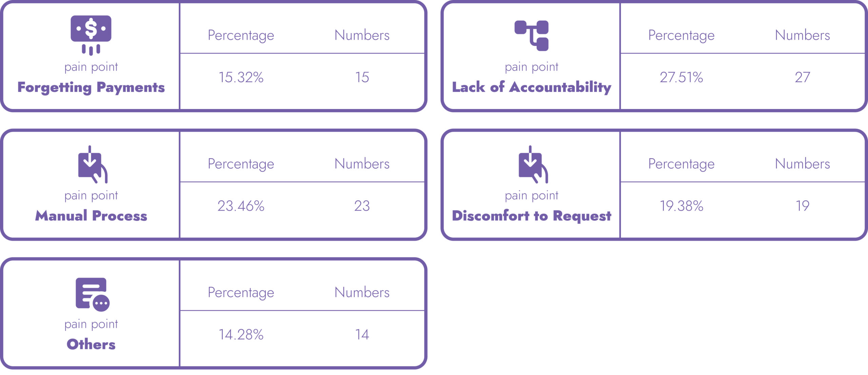The image size is (868, 375).
Task: Select the Lack of Accountability title
Action: pyautogui.click(x=531, y=87)
